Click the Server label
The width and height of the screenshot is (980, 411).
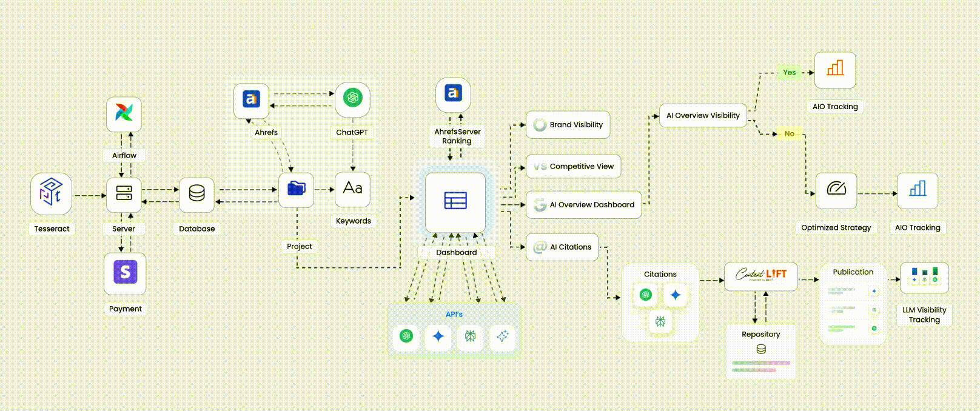[x=124, y=229]
